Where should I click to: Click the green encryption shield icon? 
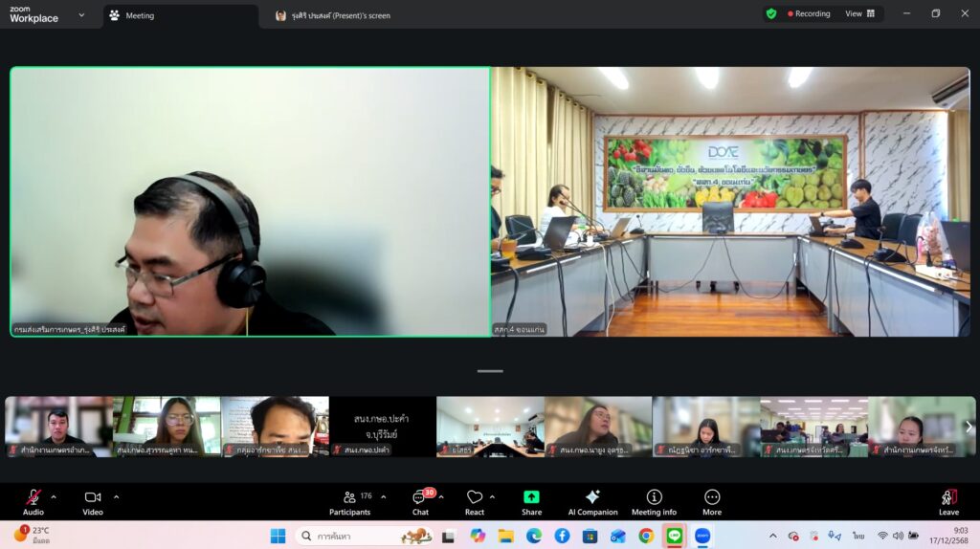771,14
